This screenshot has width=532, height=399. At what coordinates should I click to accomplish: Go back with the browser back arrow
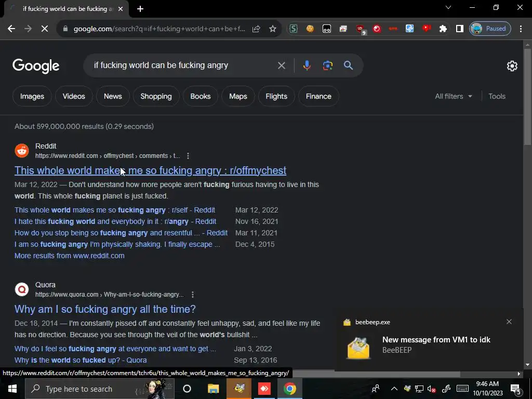(11, 29)
